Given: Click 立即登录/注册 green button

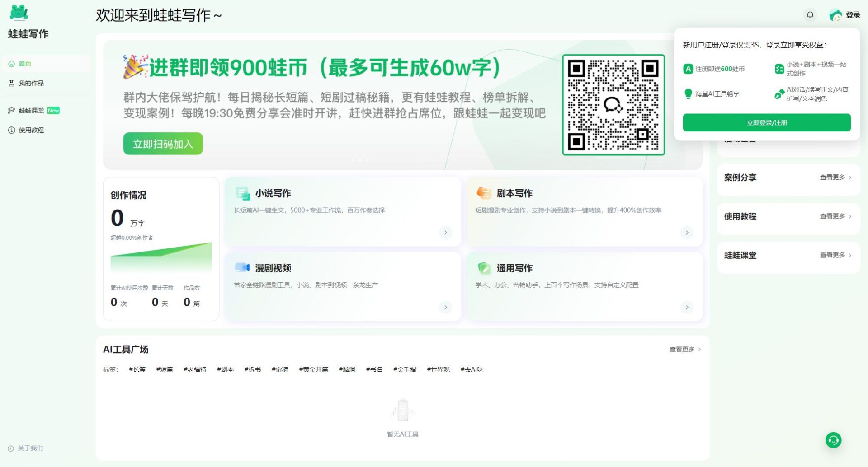Looking at the screenshot, I should click(766, 122).
